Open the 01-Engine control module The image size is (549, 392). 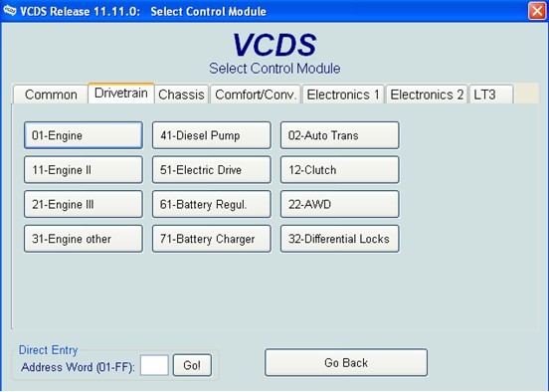coord(84,135)
